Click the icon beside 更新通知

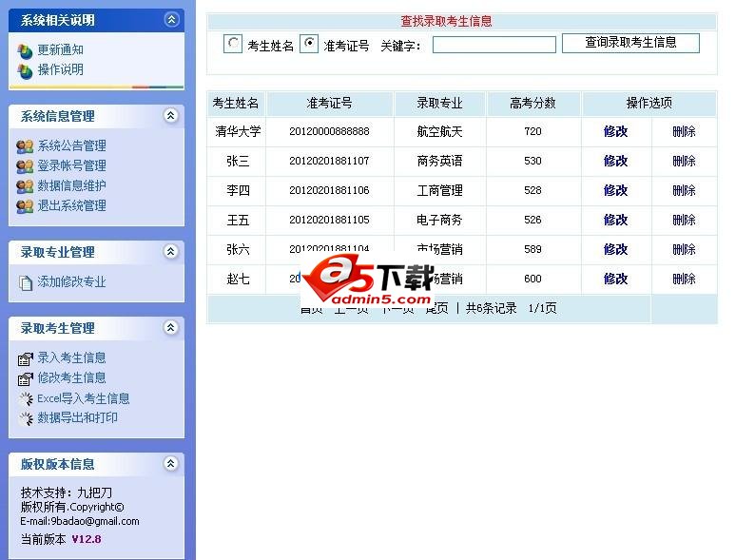25,51
